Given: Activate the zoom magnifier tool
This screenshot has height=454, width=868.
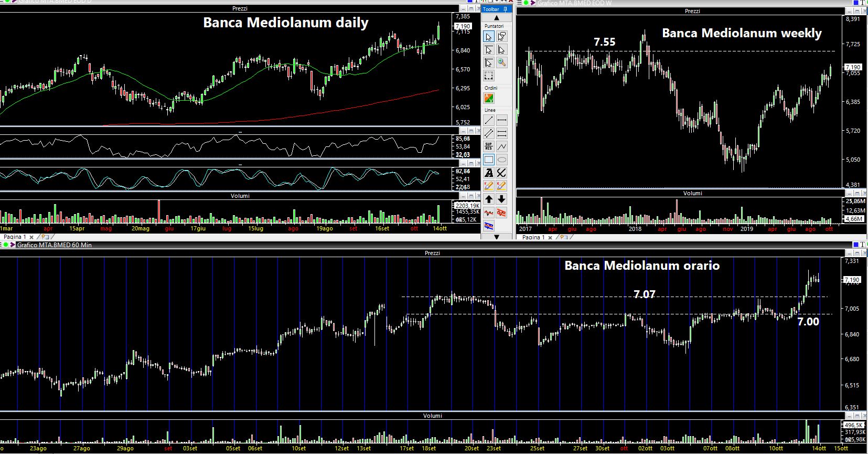Looking at the screenshot, I should point(502,63).
